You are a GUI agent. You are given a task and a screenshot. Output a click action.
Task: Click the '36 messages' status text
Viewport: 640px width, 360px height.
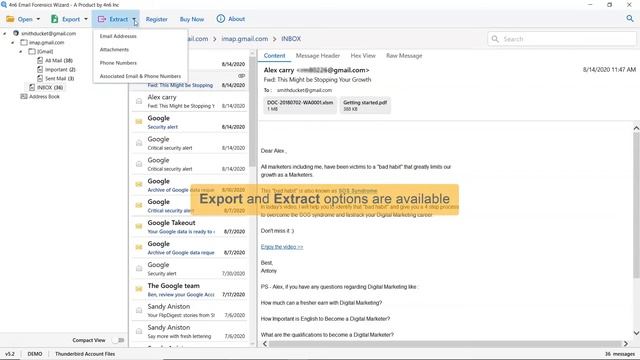[620, 354]
